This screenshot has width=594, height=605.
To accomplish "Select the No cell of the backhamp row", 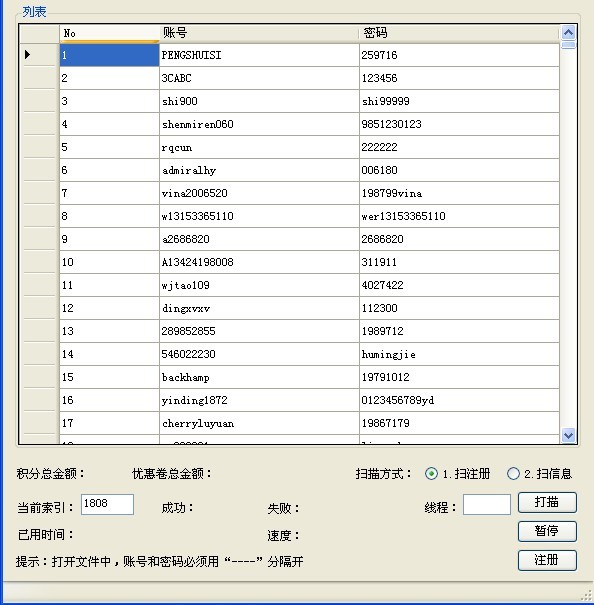I will coord(109,377).
